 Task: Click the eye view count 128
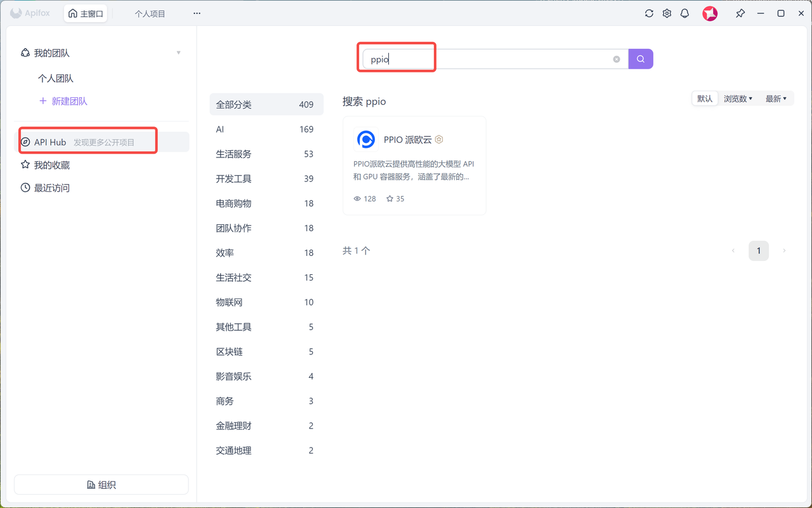[365, 199]
